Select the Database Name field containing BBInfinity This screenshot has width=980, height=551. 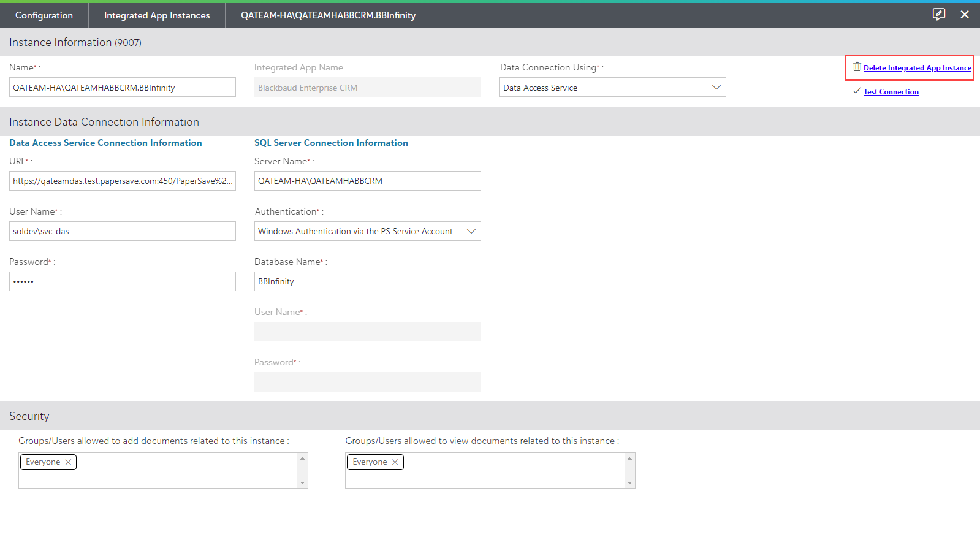pyautogui.click(x=368, y=281)
